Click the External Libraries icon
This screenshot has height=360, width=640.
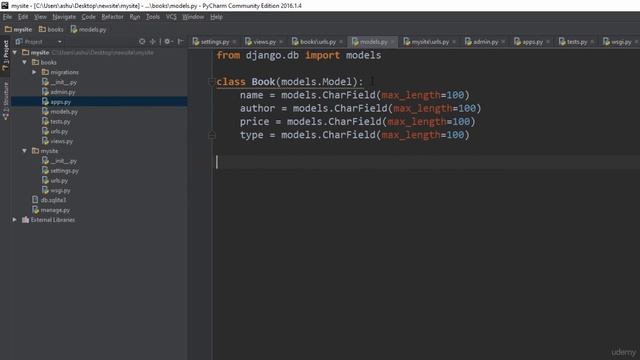coord(25,220)
